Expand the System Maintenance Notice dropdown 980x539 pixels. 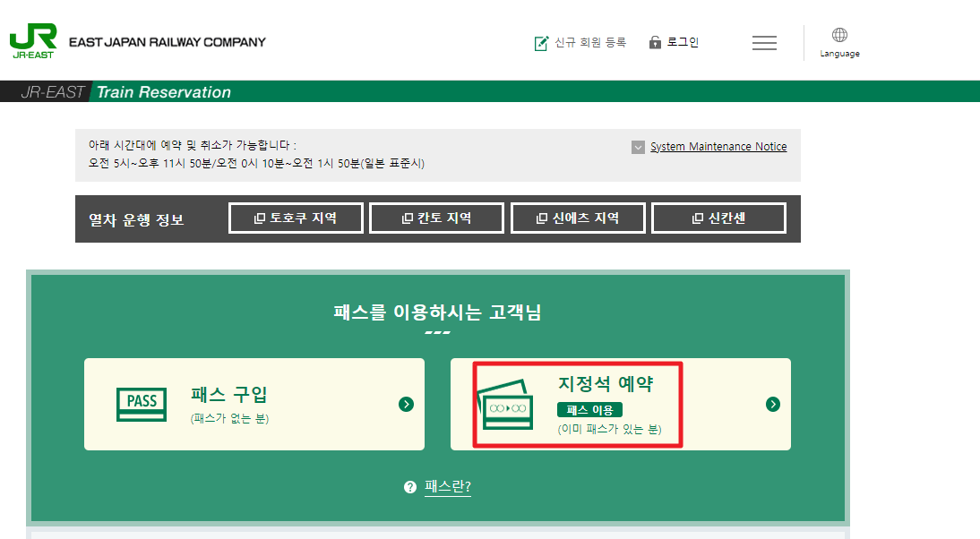pos(638,146)
